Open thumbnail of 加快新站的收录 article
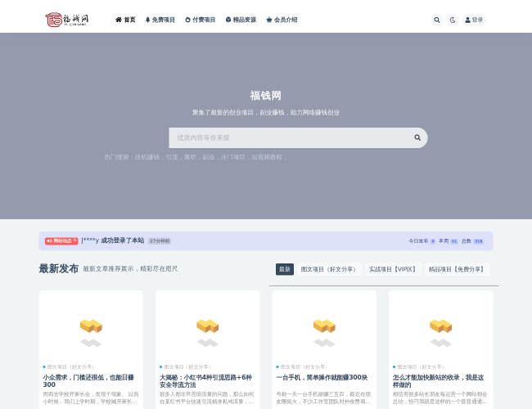 coord(440,326)
